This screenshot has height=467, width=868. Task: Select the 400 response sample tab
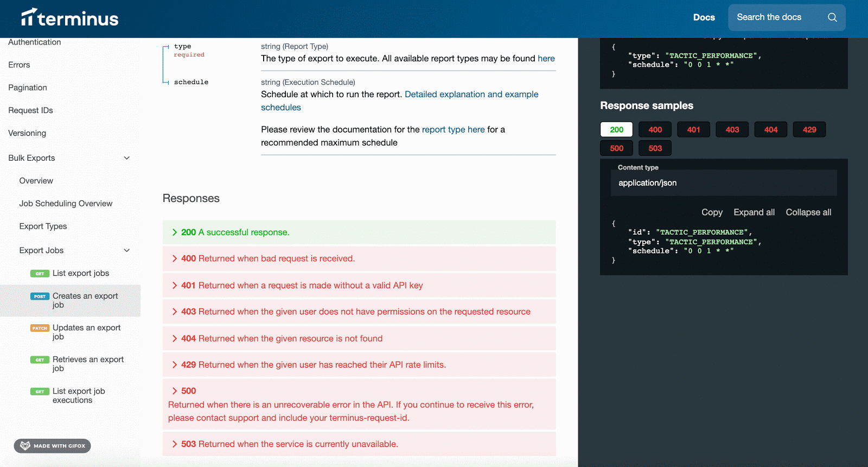(x=655, y=130)
